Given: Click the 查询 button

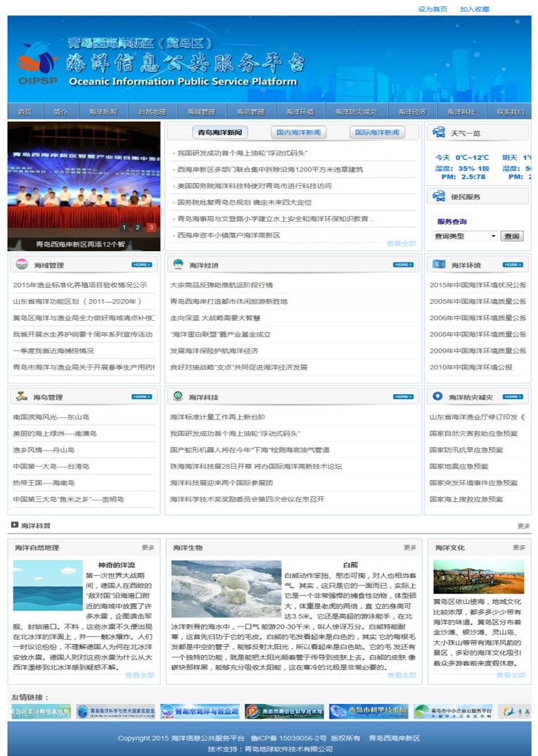Looking at the screenshot, I should point(511,236).
